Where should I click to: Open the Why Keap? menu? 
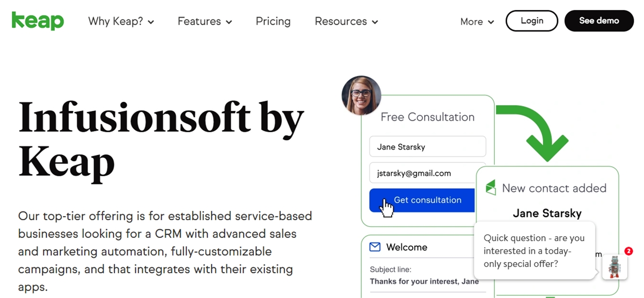121,21
